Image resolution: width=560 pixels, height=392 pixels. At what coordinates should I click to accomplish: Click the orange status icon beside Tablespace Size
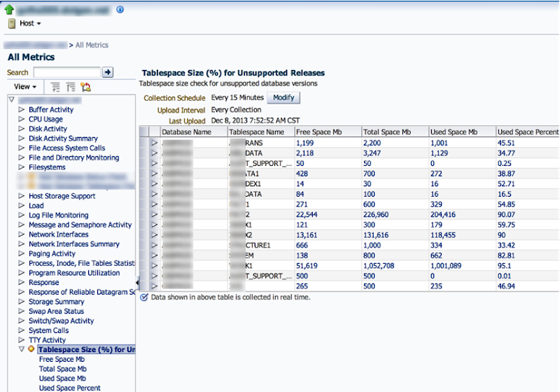(31, 349)
